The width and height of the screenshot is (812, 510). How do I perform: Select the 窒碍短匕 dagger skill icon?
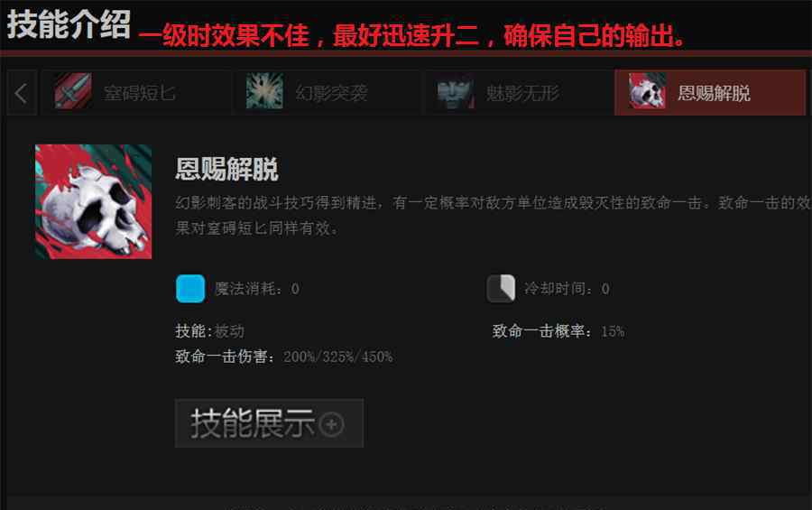click(x=73, y=91)
